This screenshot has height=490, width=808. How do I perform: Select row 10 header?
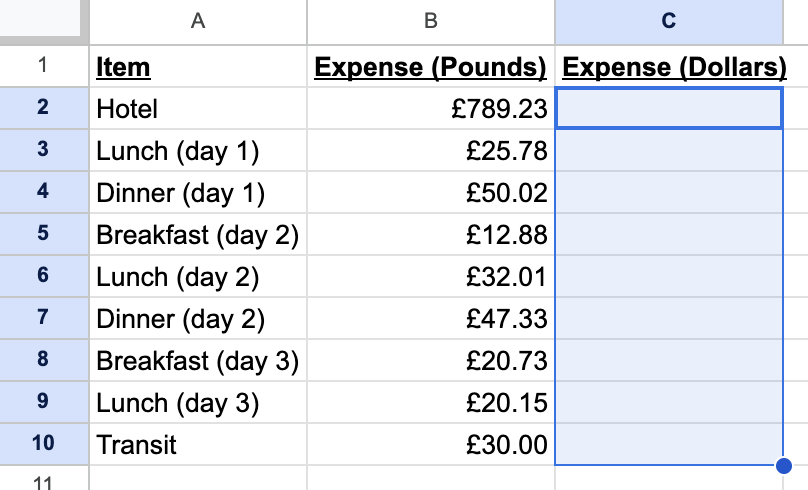(x=43, y=444)
